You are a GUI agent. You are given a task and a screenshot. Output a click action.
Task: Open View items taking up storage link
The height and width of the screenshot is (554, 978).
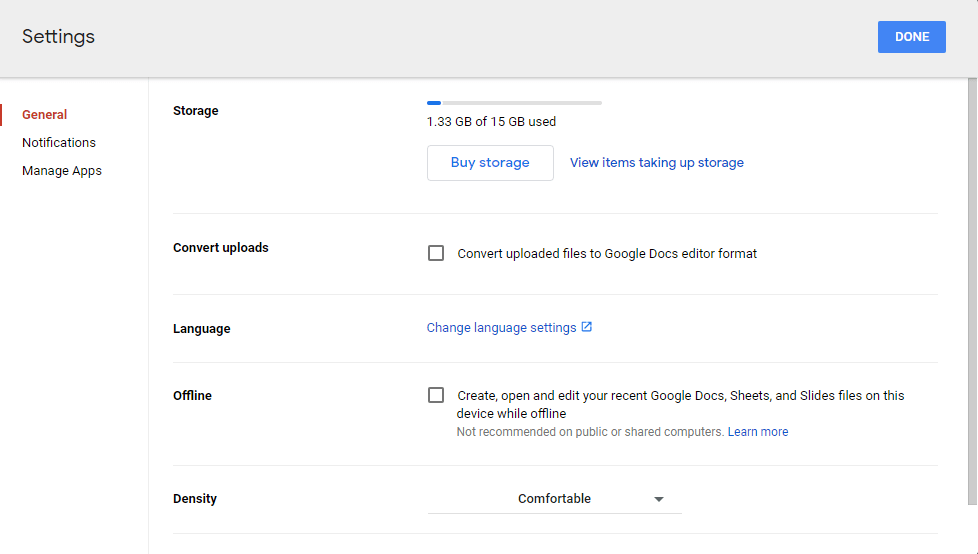pos(656,163)
